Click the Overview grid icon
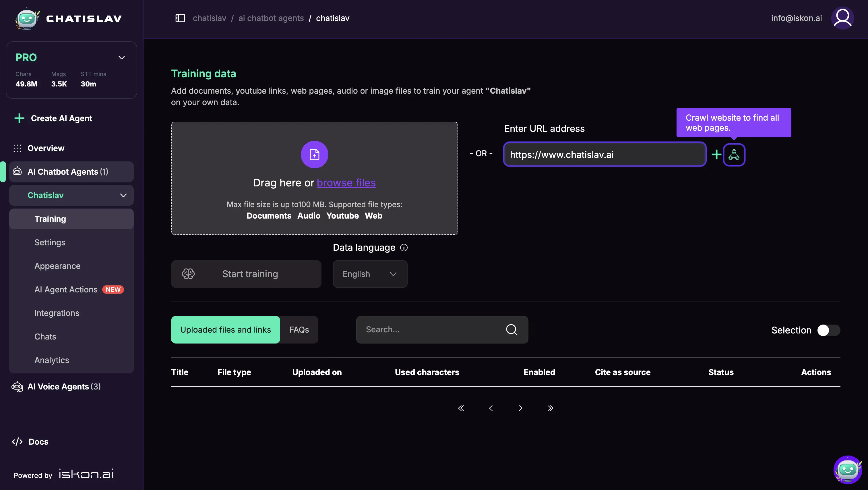The width and height of the screenshot is (868, 490). pyautogui.click(x=17, y=148)
